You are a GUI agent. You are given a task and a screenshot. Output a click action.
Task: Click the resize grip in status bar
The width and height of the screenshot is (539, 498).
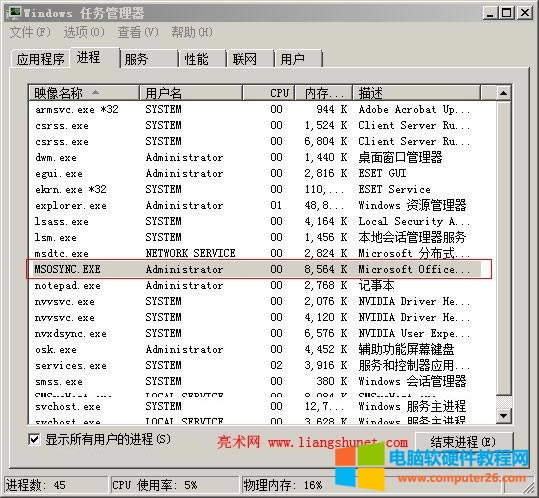tap(529, 488)
